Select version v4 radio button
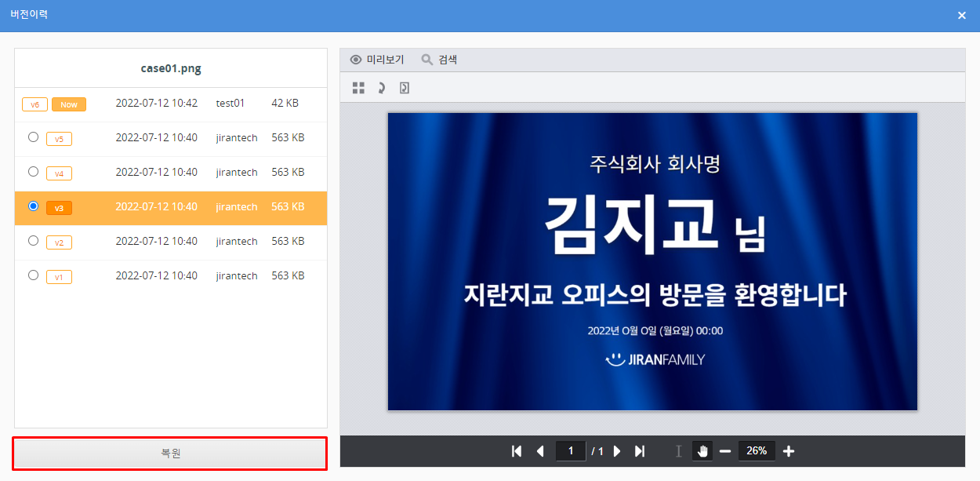 pyautogui.click(x=33, y=172)
